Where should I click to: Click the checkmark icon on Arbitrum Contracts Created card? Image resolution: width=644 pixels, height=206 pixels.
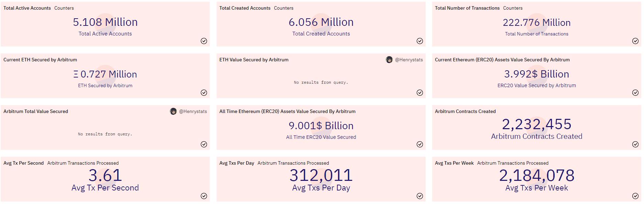(635, 144)
